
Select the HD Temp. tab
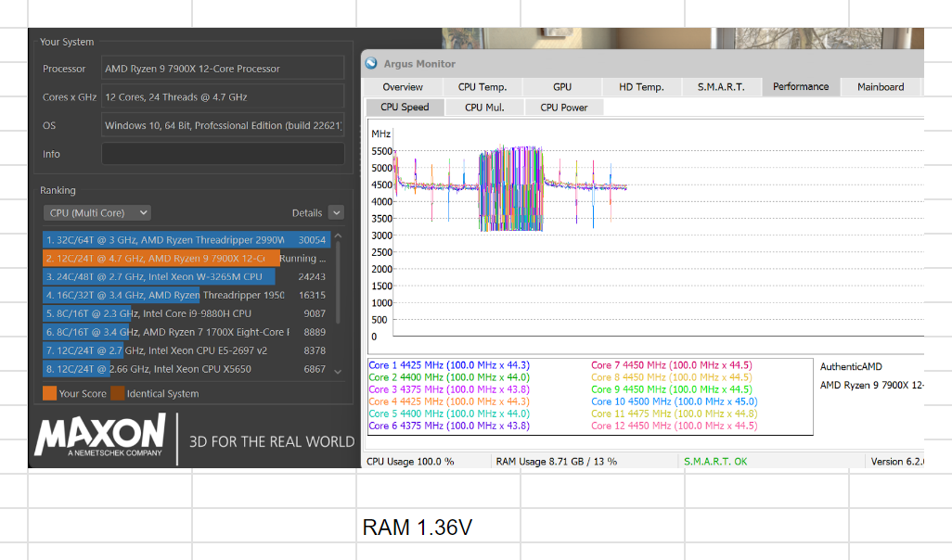coord(641,87)
